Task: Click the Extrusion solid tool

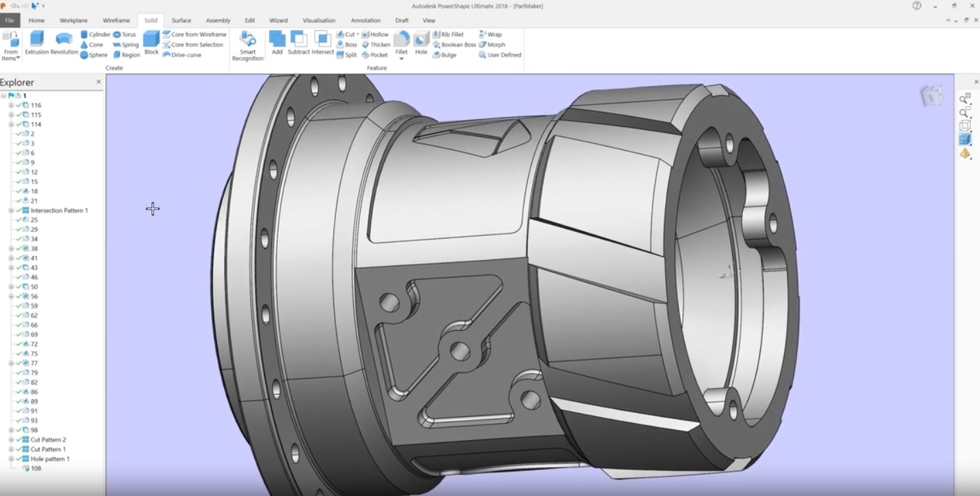Action: point(37,42)
